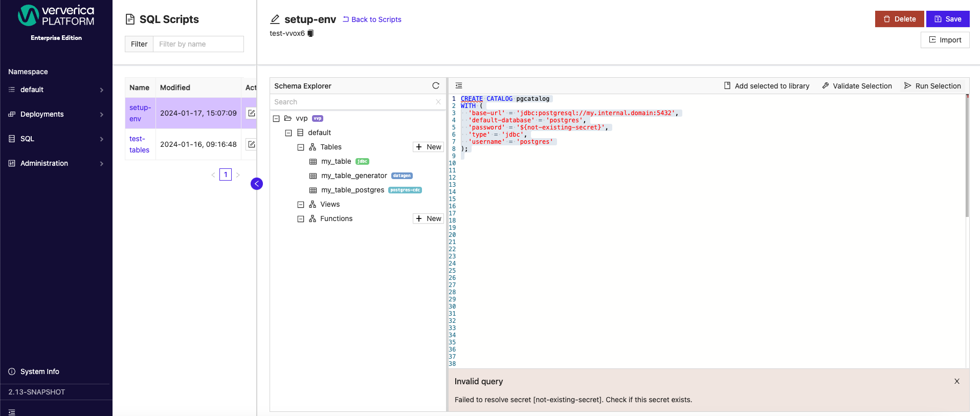
Task: Click the SQL editor vertical scrollbar
Action: click(967, 156)
